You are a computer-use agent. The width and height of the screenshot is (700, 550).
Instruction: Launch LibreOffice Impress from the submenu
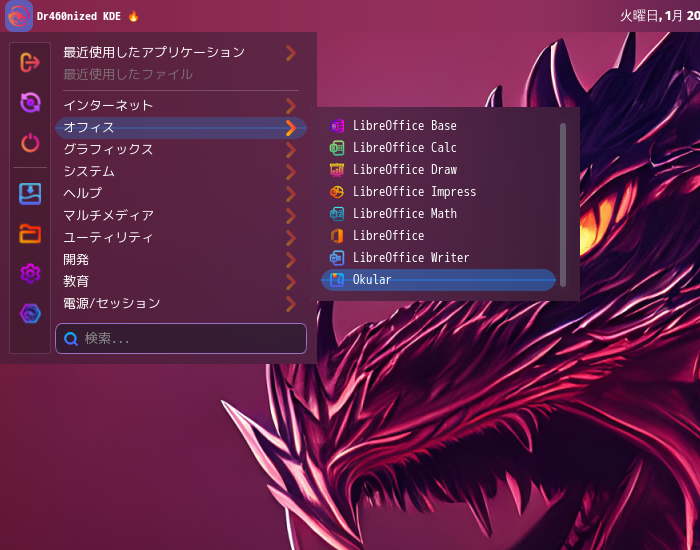pyautogui.click(x=438, y=192)
